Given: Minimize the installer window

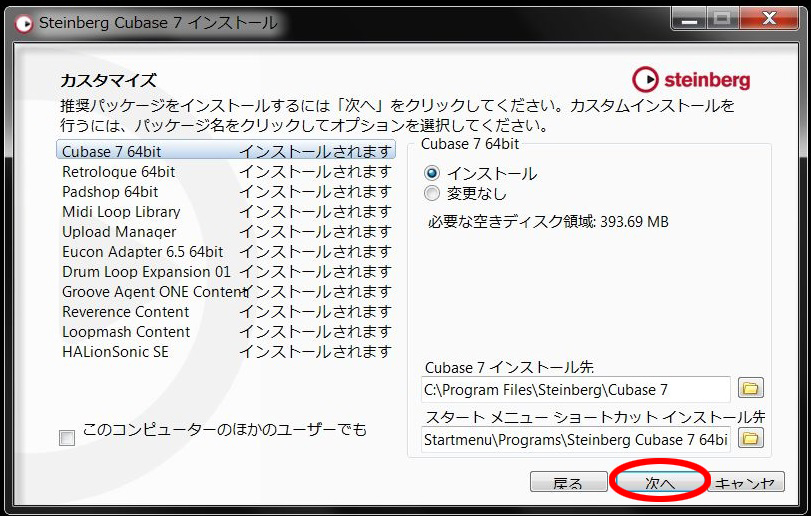Looking at the screenshot, I should [689, 20].
